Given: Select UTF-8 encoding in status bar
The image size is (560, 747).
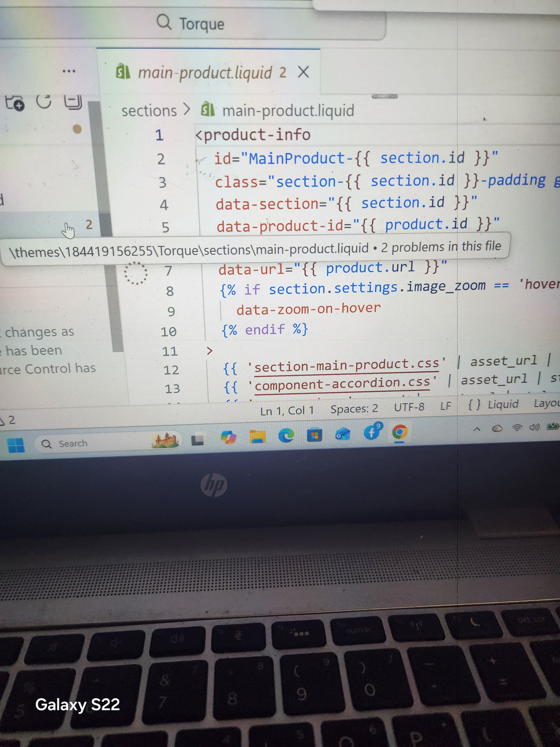Looking at the screenshot, I should (x=409, y=407).
